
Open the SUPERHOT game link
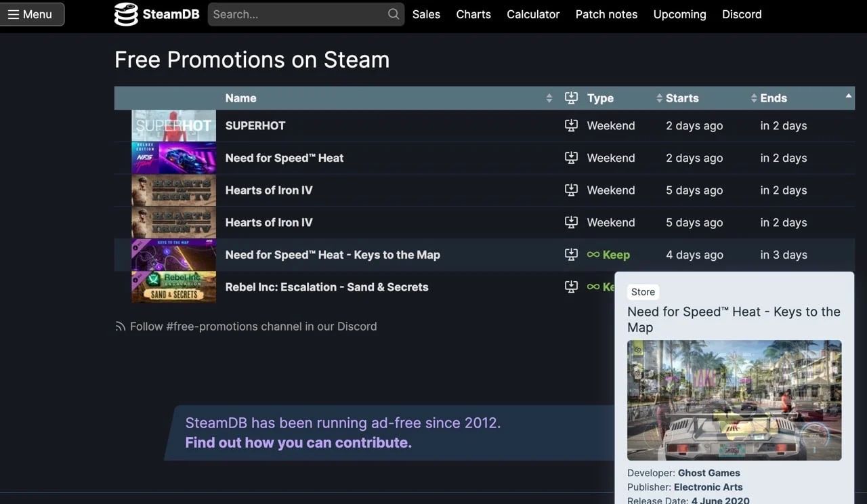(x=255, y=125)
